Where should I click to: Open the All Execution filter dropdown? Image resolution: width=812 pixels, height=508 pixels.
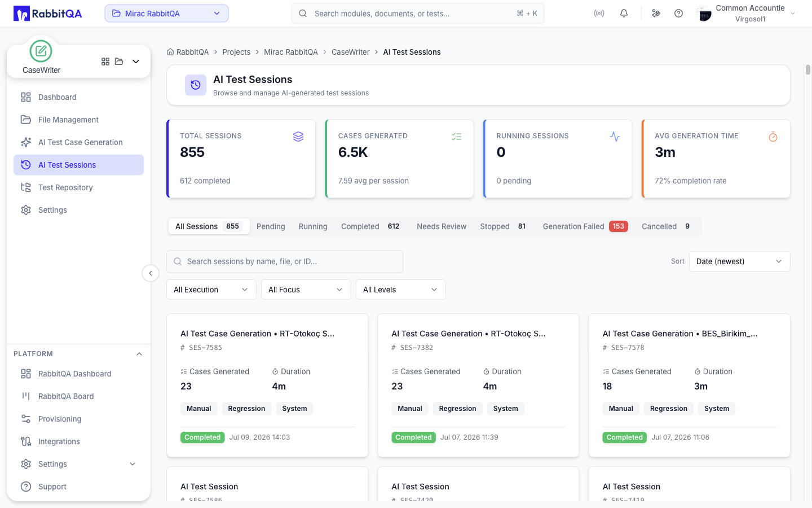click(211, 290)
